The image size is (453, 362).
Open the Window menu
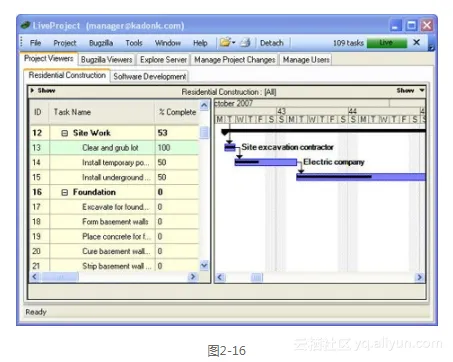[168, 43]
